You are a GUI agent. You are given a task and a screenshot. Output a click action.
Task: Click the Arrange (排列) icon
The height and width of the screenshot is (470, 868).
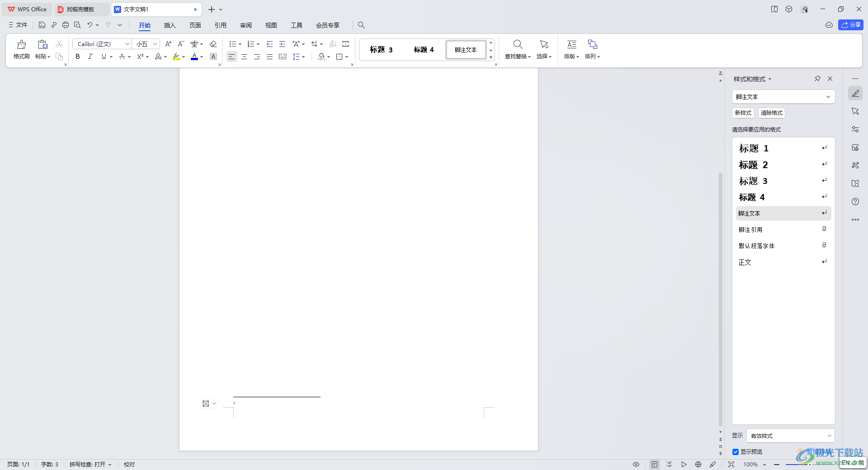[x=593, y=44]
